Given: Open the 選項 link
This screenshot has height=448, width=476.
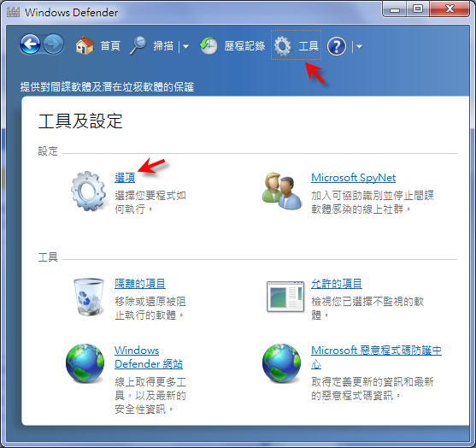Looking at the screenshot, I should point(125,178).
